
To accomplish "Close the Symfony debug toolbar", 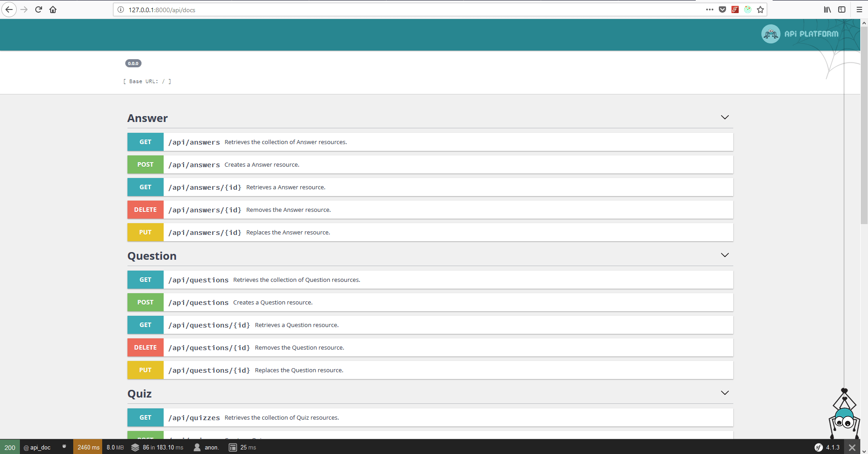I will (x=852, y=447).
